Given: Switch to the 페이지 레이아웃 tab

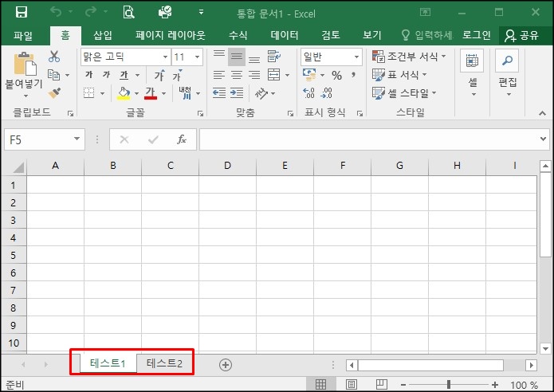Looking at the screenshot, I should tap(170, 35).
